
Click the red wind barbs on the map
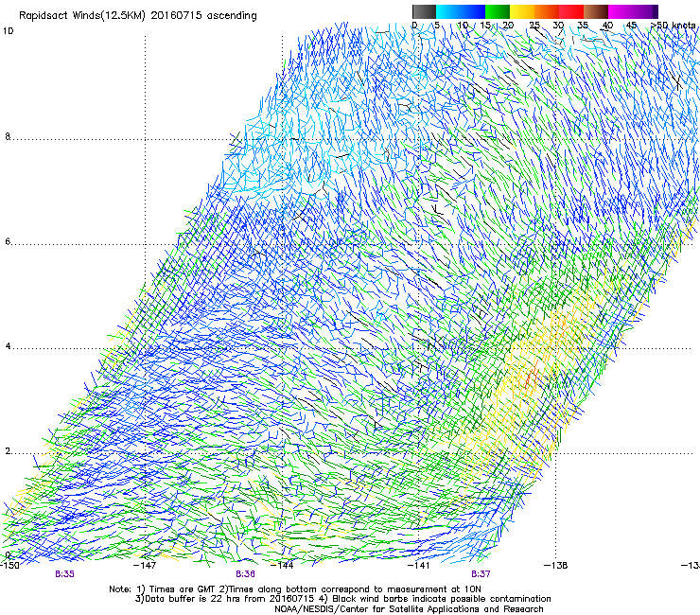point(531,378)
